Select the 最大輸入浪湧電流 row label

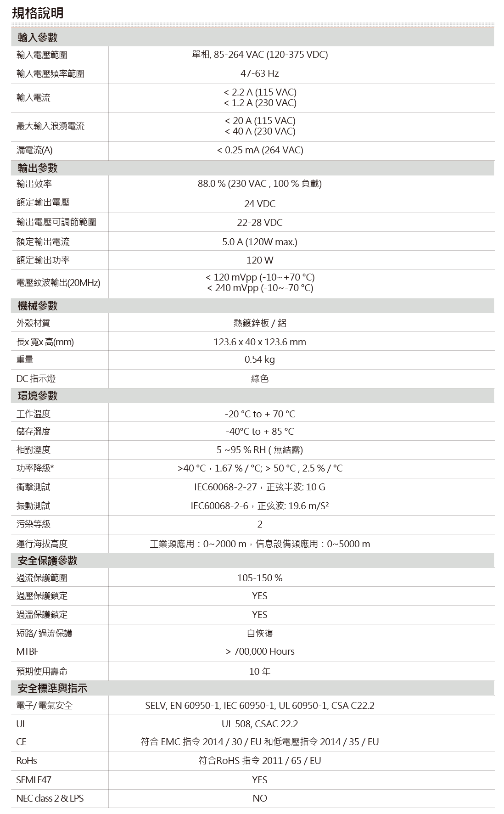50,126
